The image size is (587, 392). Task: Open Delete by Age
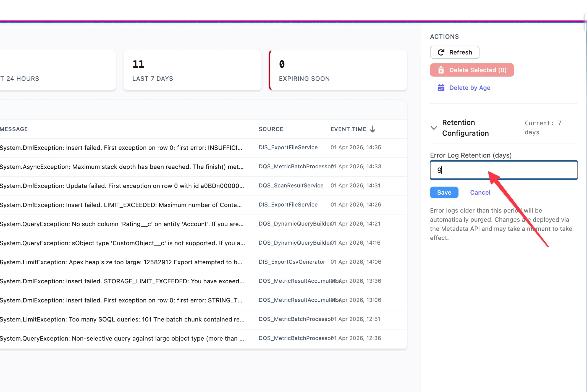pyautogui.click(x=470, y=88)
